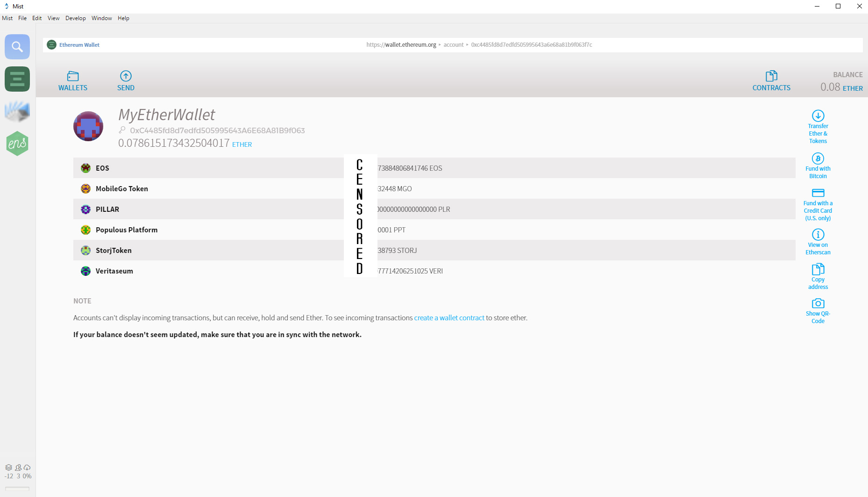Open the Help menu
868x497 pixels.
pos(123,18)
